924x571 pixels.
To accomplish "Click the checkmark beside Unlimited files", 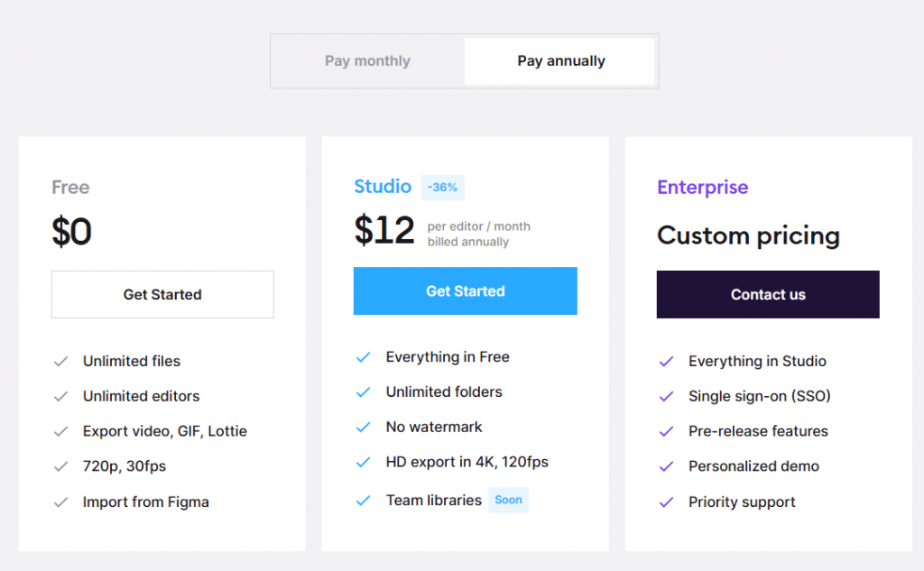I will (x=60, y=361).
